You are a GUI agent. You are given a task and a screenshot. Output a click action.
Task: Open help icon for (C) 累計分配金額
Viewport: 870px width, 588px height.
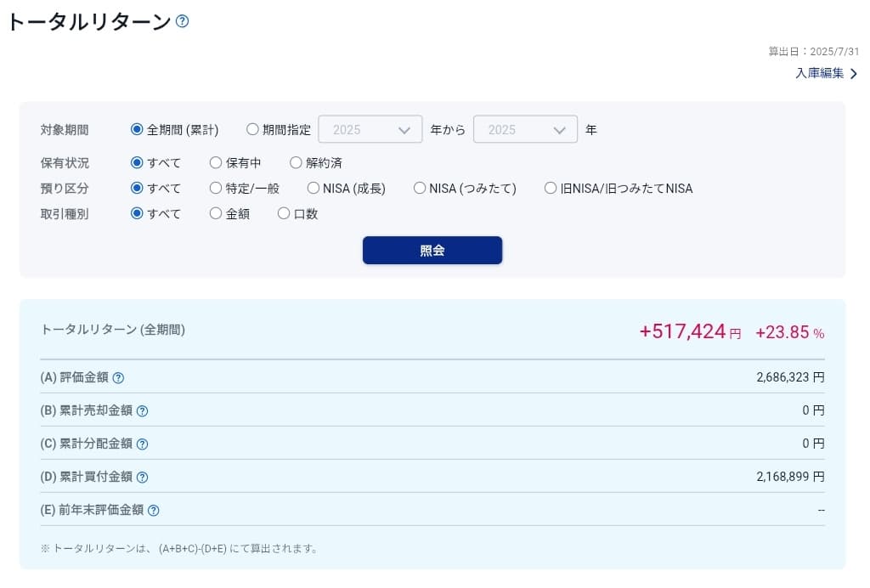(x=142, y=444)
